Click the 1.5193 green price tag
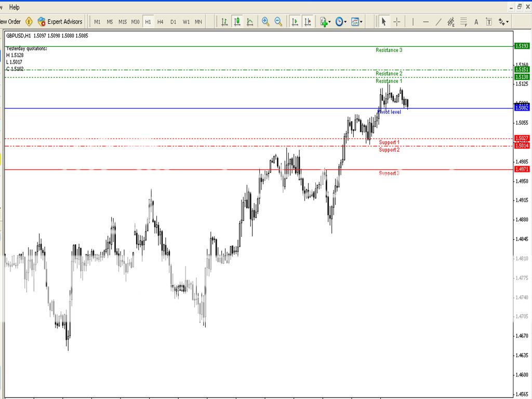The width and height of the screenshot is (532, 399). click(x=522, y=46)
